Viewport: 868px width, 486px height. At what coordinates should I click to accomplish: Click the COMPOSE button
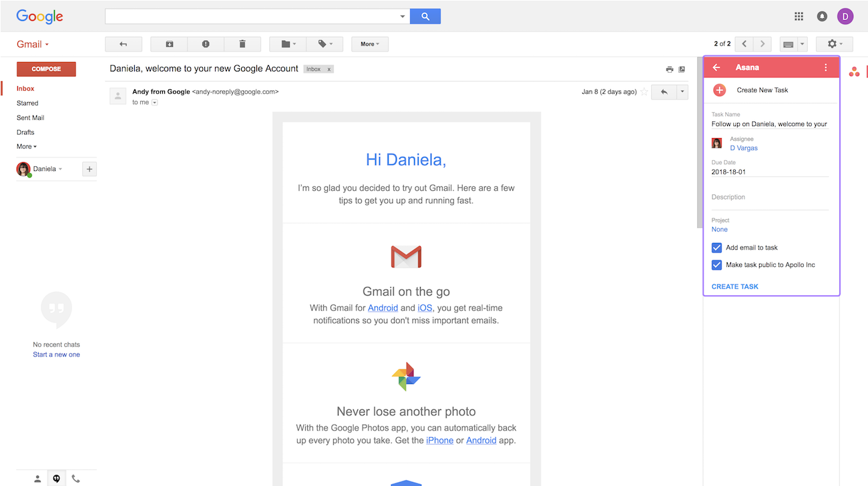tap(46, 69)
